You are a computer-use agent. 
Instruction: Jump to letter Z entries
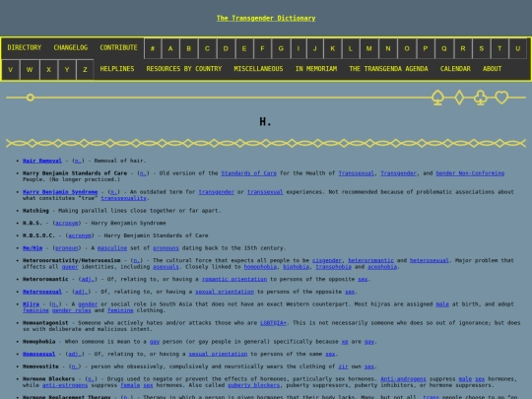[x=85, y=70]
